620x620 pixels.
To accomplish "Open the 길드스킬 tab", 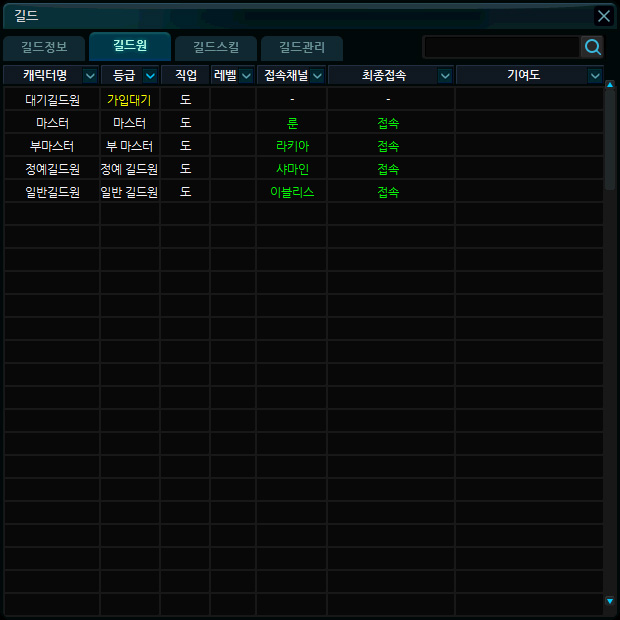I will click(215, 47).
